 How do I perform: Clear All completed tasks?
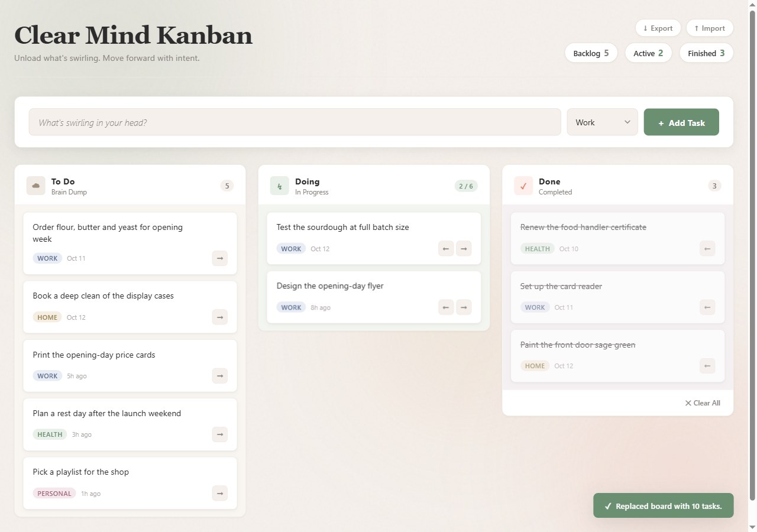(x=703, y=403)
